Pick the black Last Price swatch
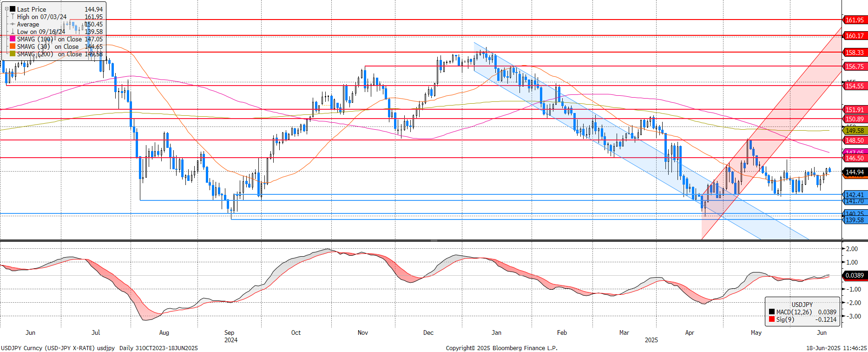 (13, 9)
